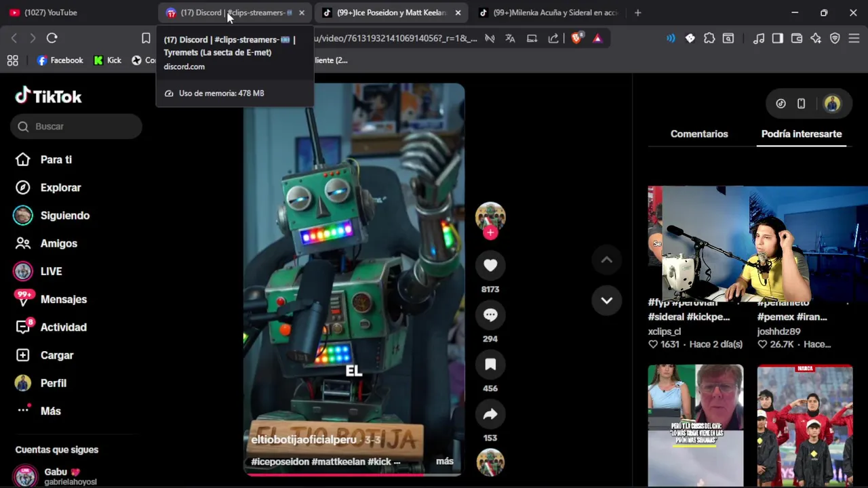Switch to Podría interesarte tab
The image size is (868, 488).
pos(802,134)
